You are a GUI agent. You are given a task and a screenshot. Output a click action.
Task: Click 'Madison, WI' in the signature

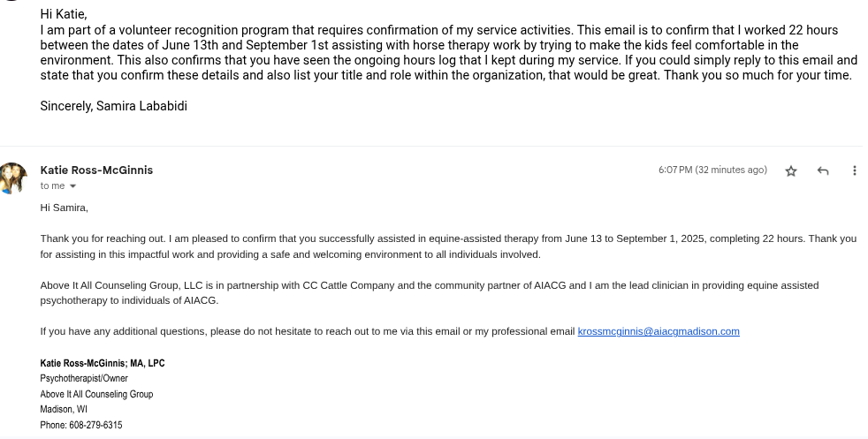tap(64, 409)
